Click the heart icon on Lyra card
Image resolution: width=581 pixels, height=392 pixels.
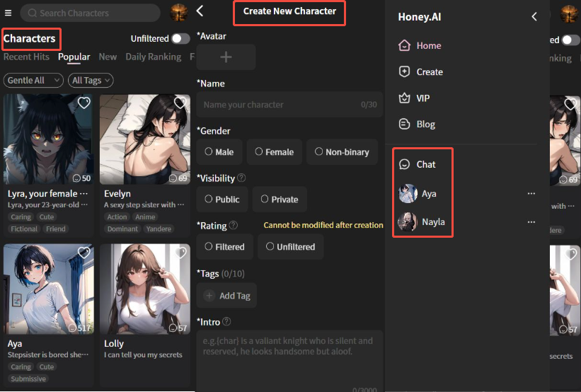tap(84, 103)
